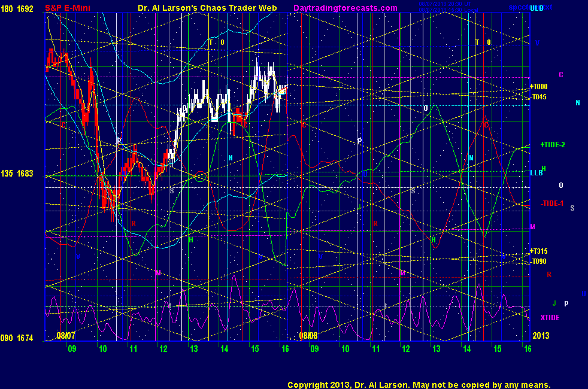Click the 08/07 date marker

[x=65, y=336]
